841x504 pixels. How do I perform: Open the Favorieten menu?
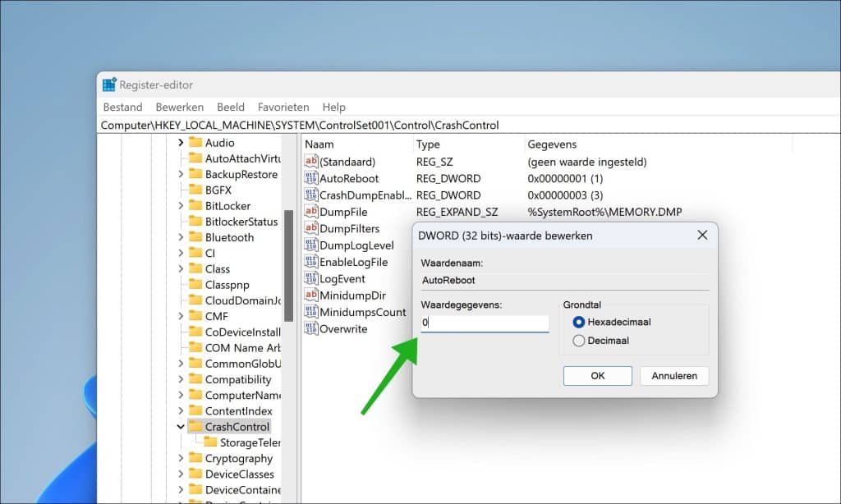(x=283, y=108)
